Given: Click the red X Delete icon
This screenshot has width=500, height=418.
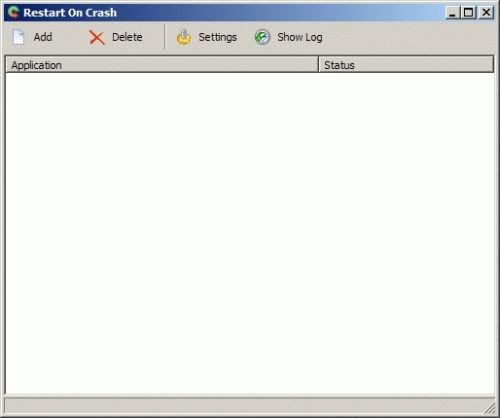Looking at the screenshot, I should 97,38.
